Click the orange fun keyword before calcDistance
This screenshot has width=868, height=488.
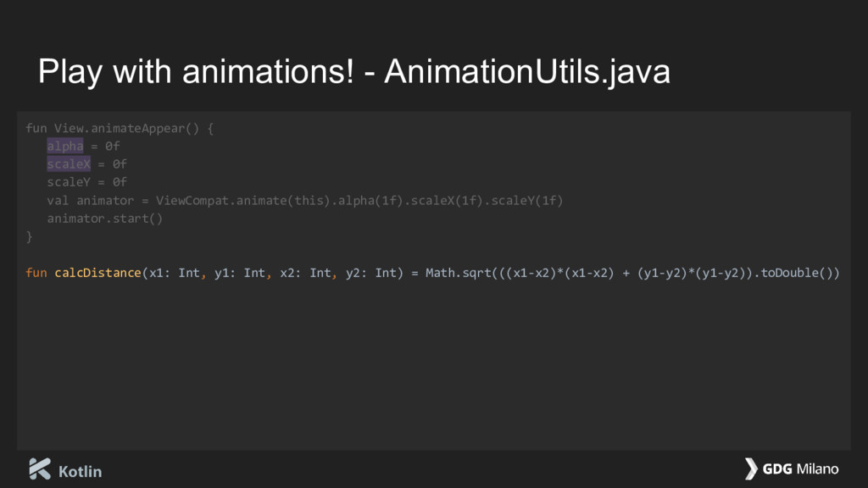[36, 273]
